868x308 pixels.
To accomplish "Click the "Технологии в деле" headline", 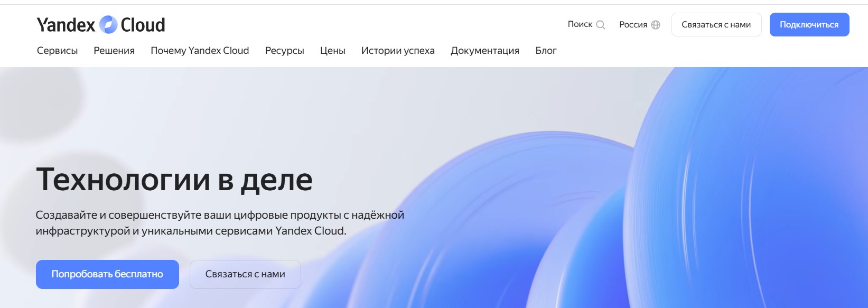I will 174,180.
